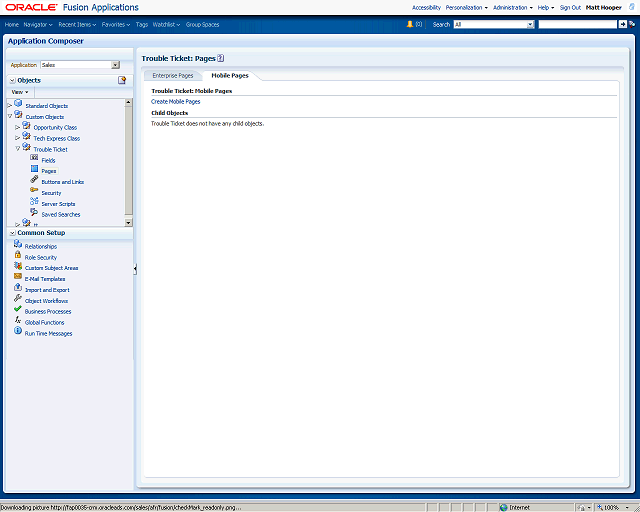Click the Business Processes checkmark icon
Screen dimensions: 640x512
click(18, 309)
